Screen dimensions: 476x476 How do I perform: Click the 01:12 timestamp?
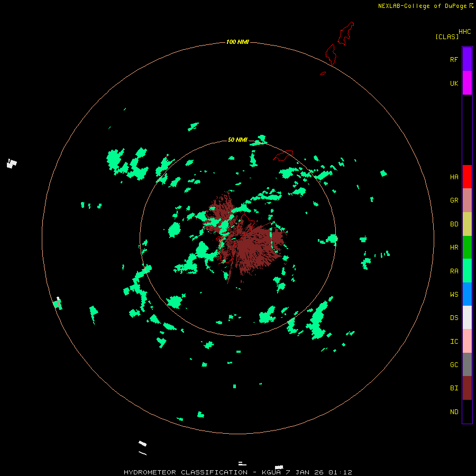coord(340,472)
